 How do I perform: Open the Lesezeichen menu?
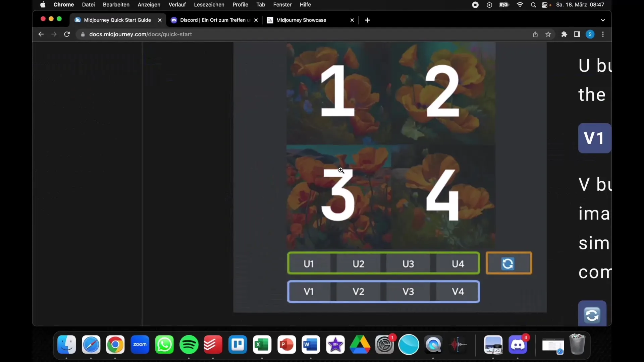tap(209, 5)
